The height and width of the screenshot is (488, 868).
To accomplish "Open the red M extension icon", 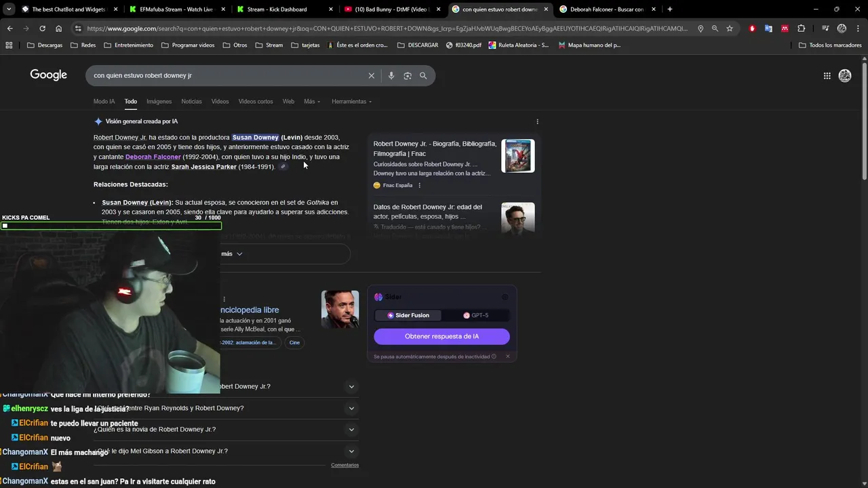I will pyautogui.click(x=785, y=28).
